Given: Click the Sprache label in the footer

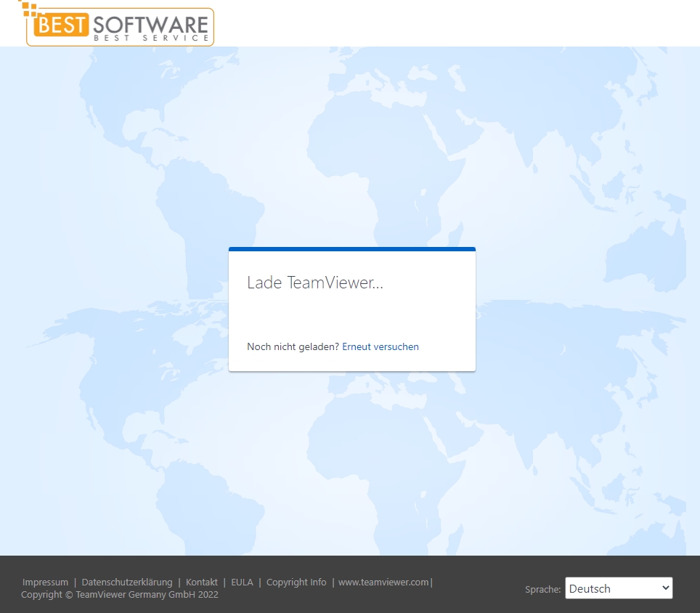Looking at the screenshot, I should click(542, 589).
